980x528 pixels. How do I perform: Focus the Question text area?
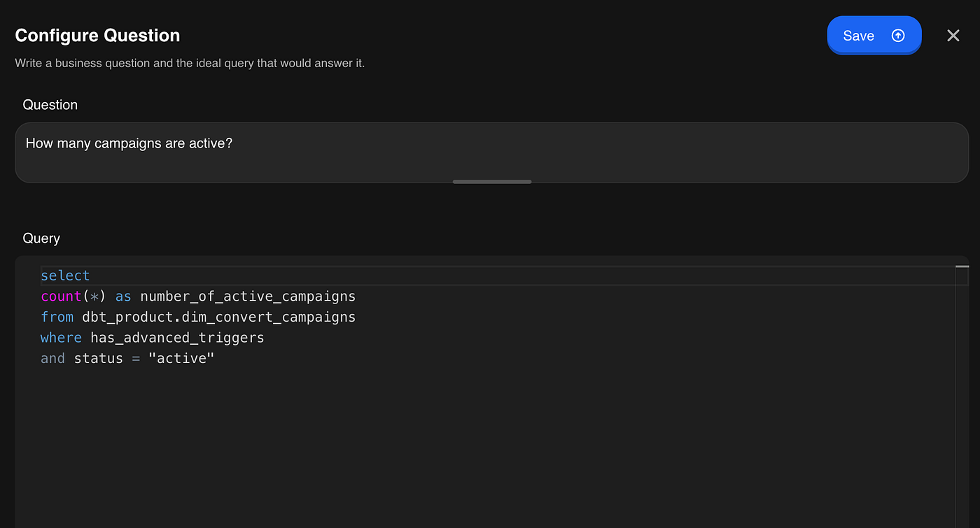pos(491,152)
